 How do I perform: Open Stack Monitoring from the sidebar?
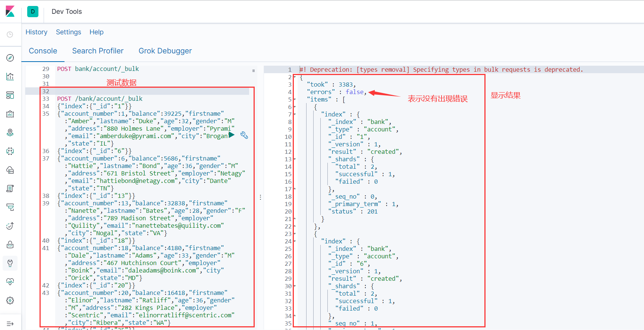[x=10, y=282]
